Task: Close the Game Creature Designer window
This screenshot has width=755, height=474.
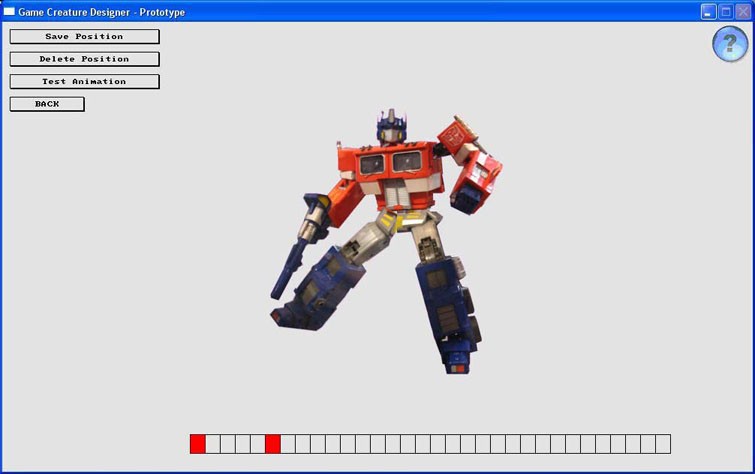Action: tap(743, 12)
